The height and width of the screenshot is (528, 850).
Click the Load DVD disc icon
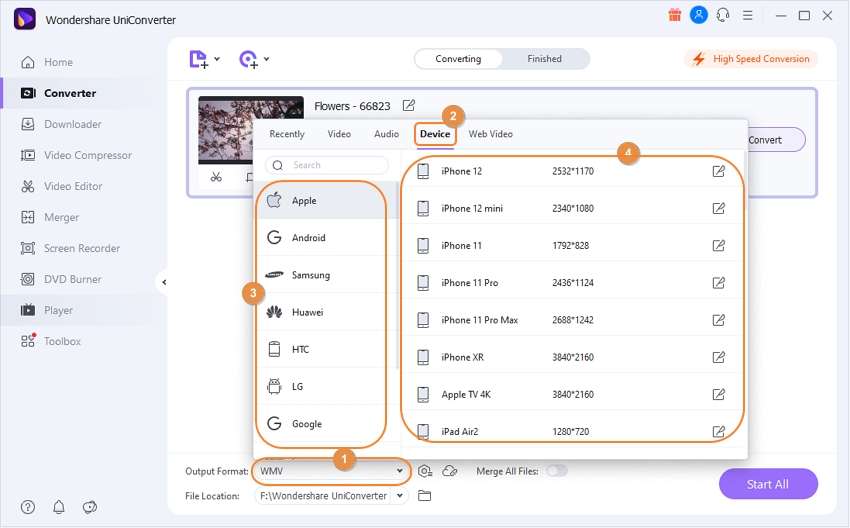click(248, 59)
